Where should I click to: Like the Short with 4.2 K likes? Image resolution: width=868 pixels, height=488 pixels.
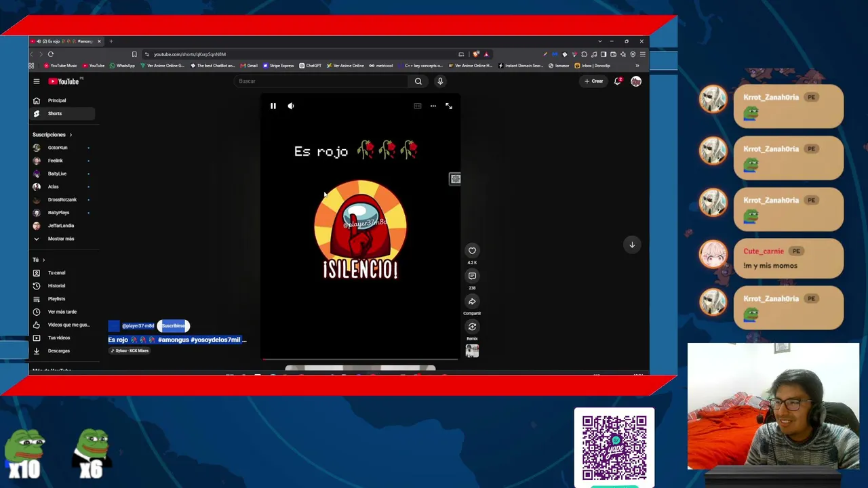click(x=472, y=251)
